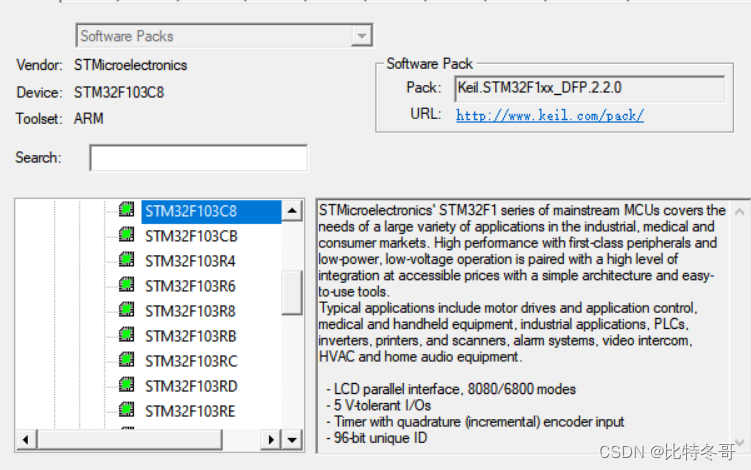Image resolution: width=751 pixels, height=470 pixels.
Task: Click the chip icon beside STM32F103RE
Action: (x=126, y=409)
